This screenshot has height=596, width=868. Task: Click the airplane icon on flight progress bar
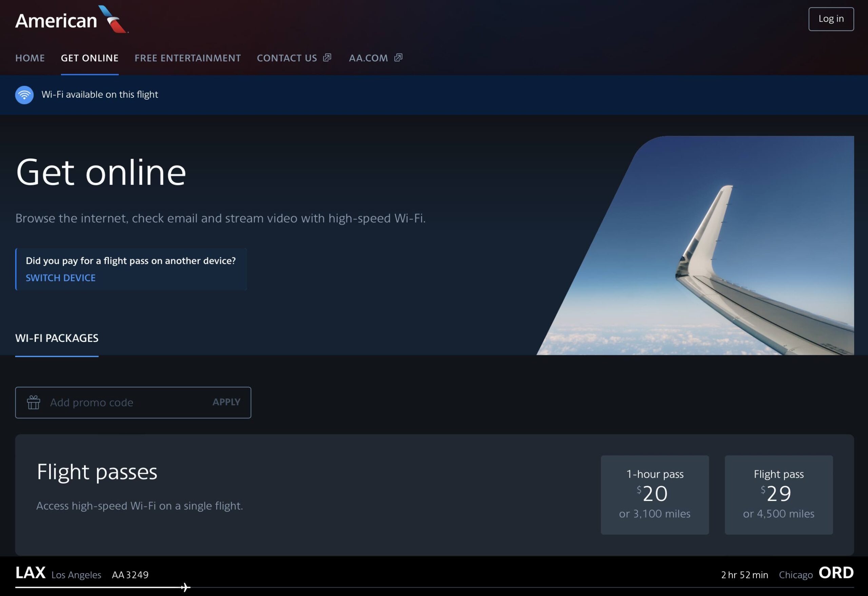(185, 587)
